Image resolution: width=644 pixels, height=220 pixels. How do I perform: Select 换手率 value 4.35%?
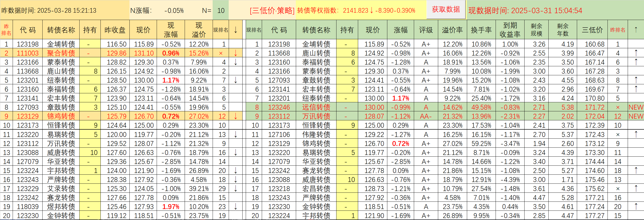[481, 207]
